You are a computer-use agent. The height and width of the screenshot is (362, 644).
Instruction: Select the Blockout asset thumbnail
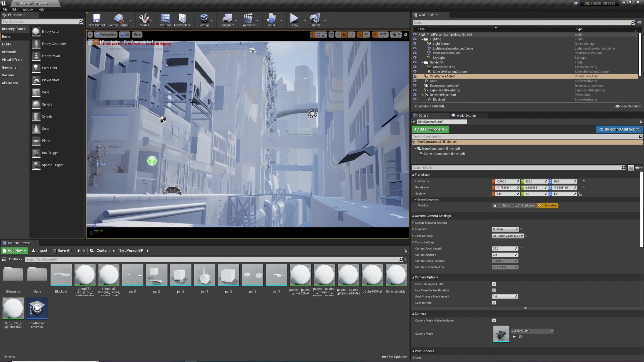(61, 275)
